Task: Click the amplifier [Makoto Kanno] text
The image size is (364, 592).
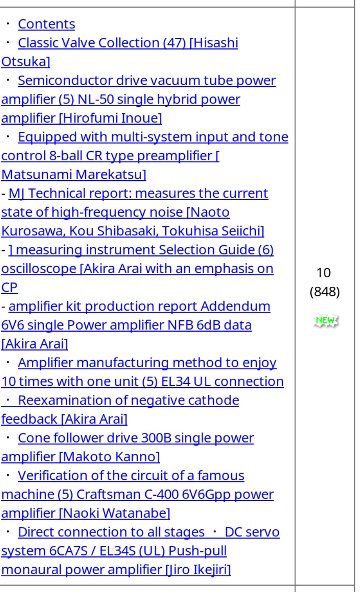Action: point(81,457)
